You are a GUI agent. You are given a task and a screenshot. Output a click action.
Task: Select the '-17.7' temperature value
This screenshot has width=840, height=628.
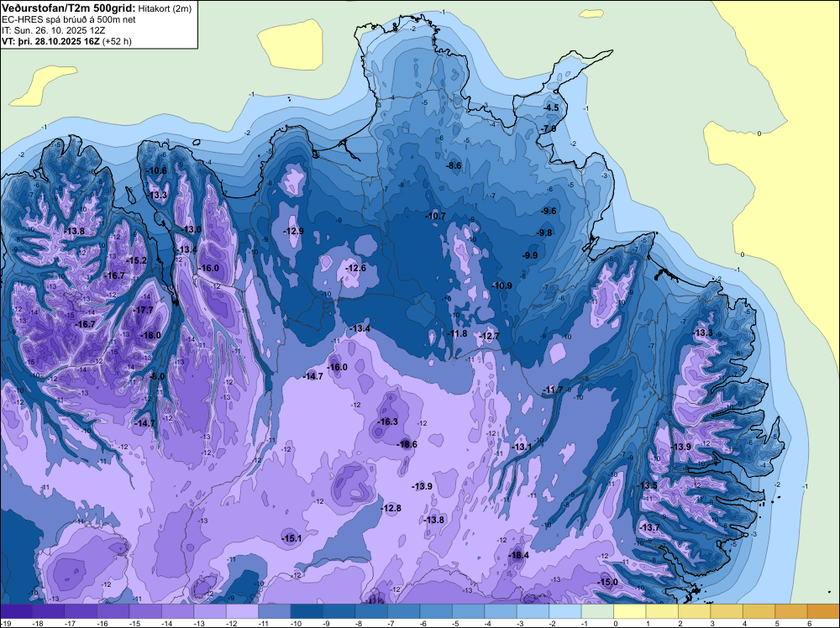143,310
